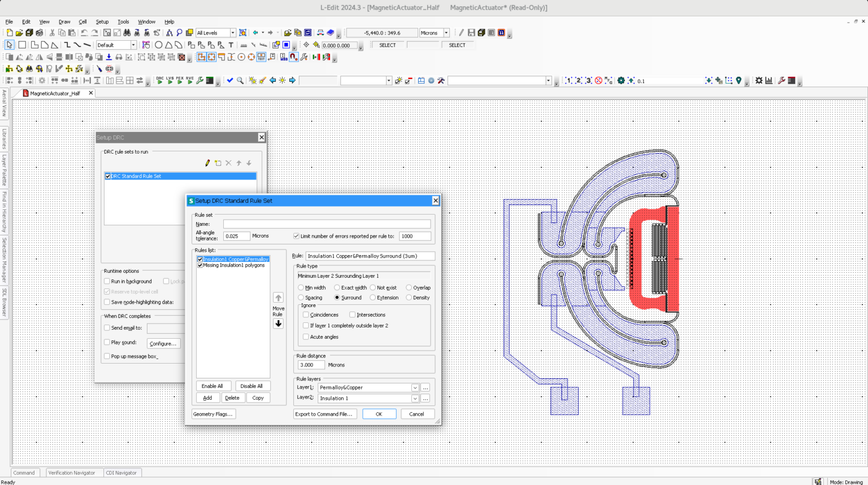Open the Setup menu
Screen dimensions: 868x485
102,21
